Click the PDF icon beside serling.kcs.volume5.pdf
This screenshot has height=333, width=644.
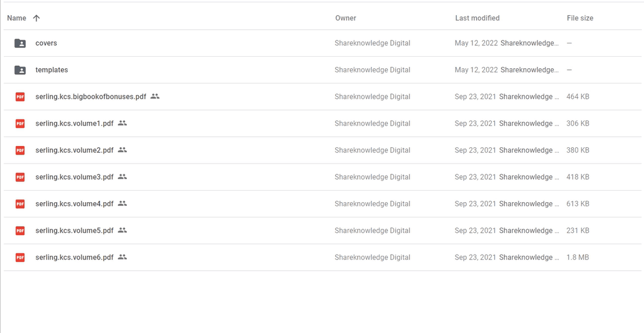tap(20, 230)
